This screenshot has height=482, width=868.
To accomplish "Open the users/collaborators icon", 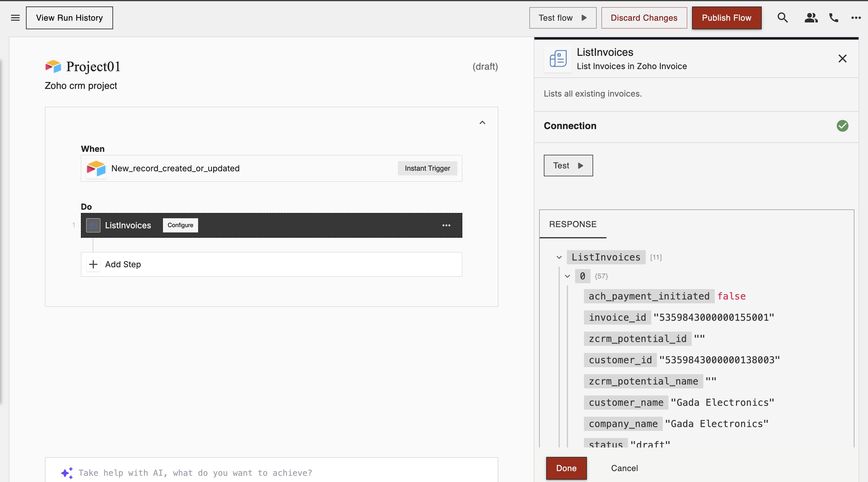I will 811,17.
